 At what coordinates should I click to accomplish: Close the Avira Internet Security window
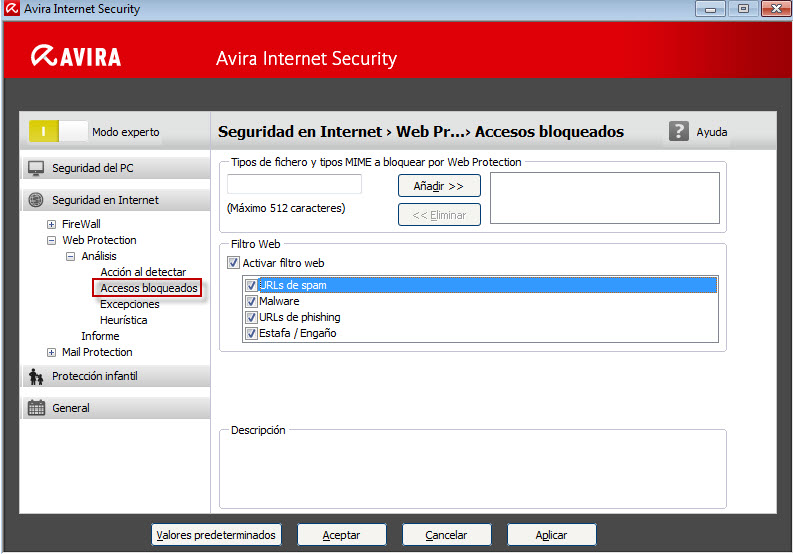coord(776,9)
